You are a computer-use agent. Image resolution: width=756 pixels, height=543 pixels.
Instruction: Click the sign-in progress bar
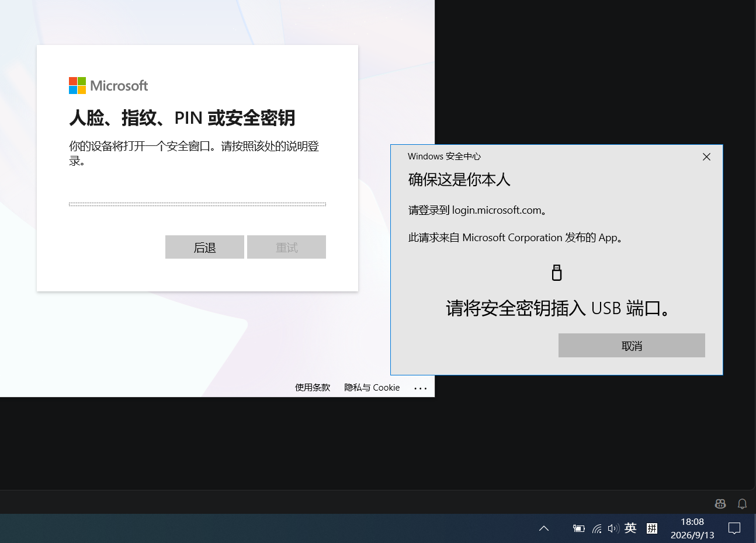pyautogui.click(x=197, y=204)
